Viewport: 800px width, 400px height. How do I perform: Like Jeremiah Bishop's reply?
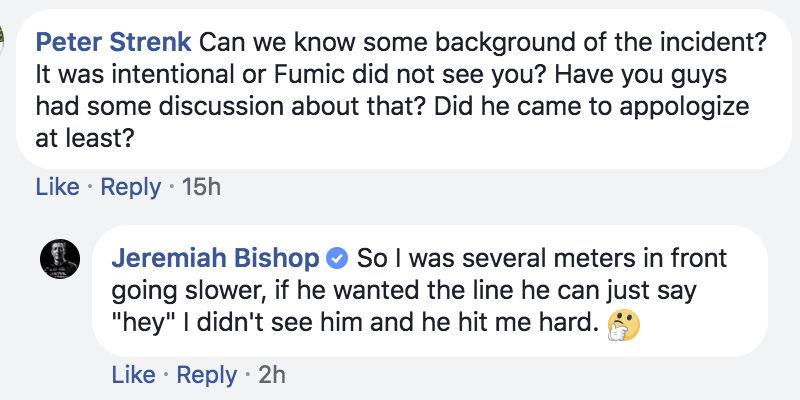click(133, 375)
